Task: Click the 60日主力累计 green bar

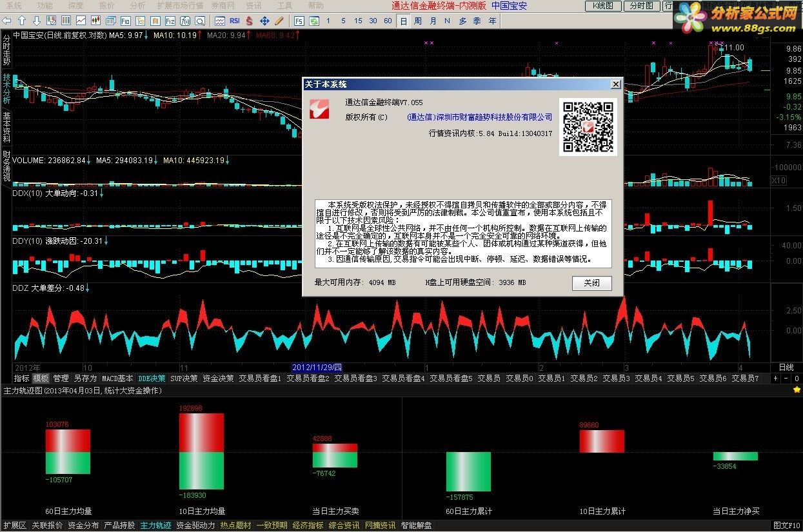Action: click(468, 471)
